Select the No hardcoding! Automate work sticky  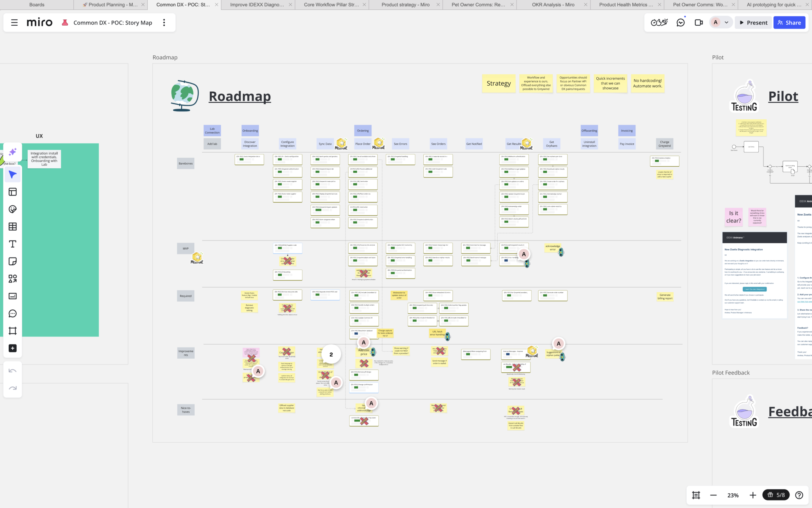[647, 83]
